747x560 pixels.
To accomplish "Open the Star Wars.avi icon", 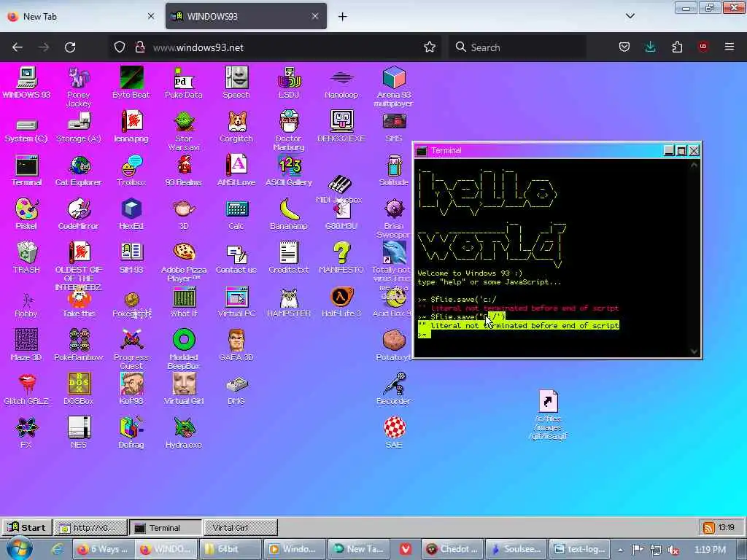I will click(x=183, y=130).
